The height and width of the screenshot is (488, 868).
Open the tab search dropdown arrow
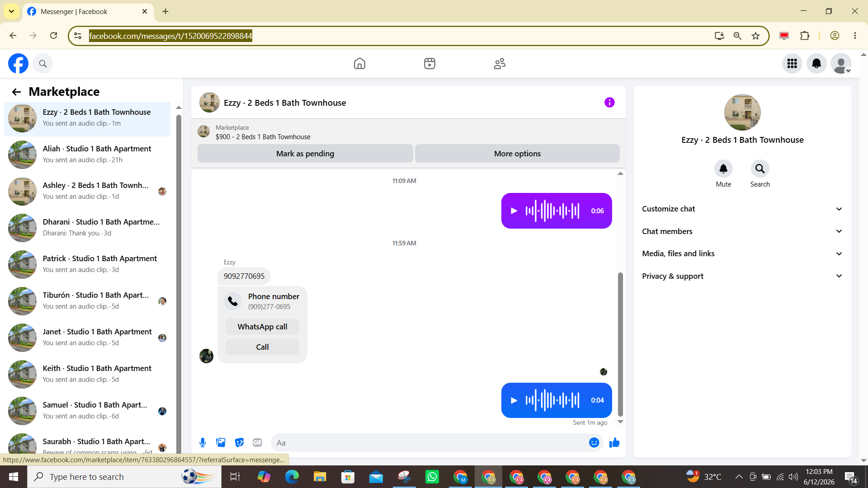point(11,11)
